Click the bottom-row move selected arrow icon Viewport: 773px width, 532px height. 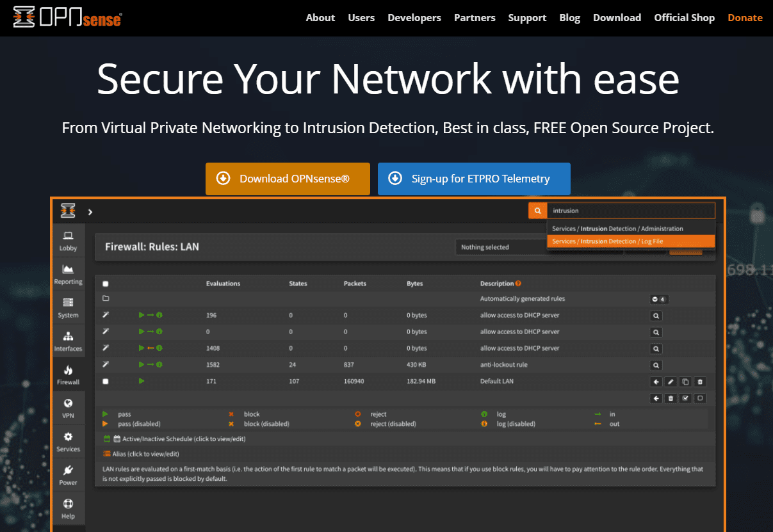pos(656,398)
